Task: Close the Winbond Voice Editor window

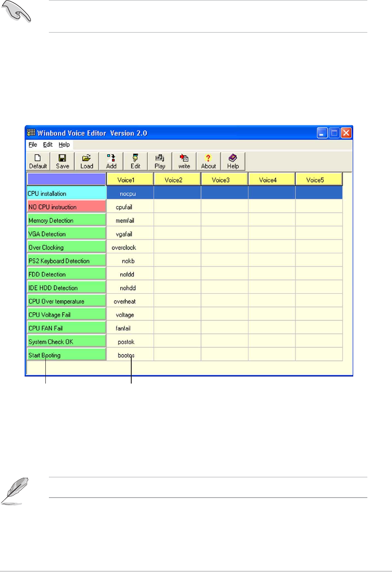Action: [x=346, y=133]
